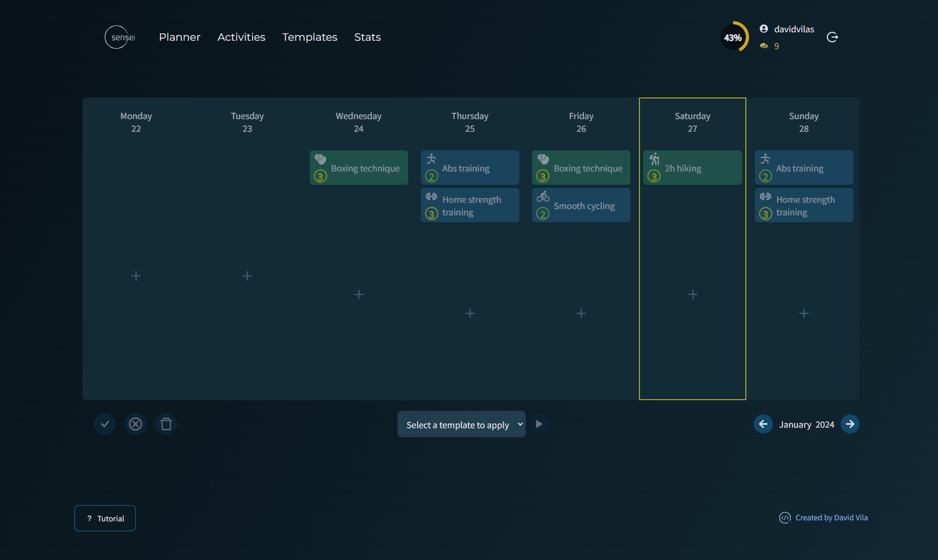This screenshot has height=560, width=938.
Task: Add an activity to Monday 22
Action: pyautogui.click(x=136, y=276)
